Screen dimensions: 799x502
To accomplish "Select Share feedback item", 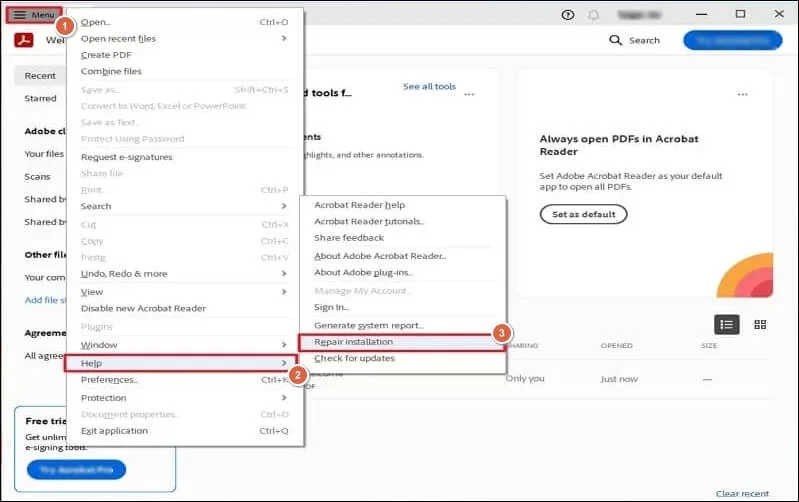I will coord(403,237).
